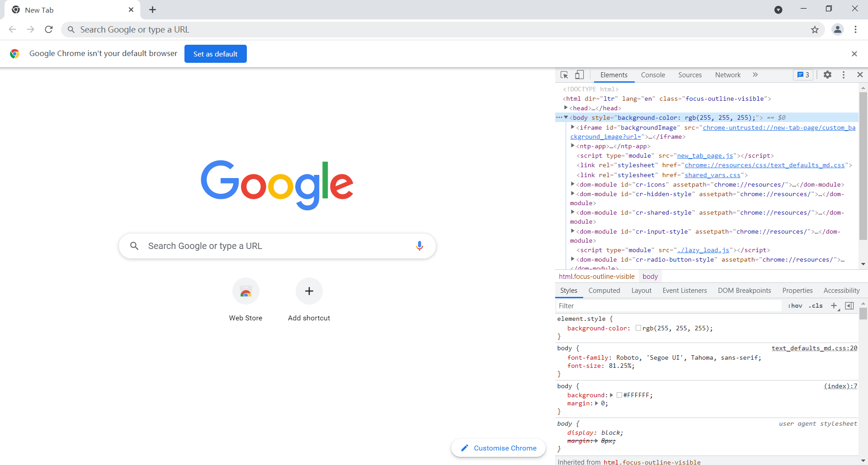Open the shared_vars.css stylesheet link
The height and width of the screenshot is (465, 868).
(712, 175)
